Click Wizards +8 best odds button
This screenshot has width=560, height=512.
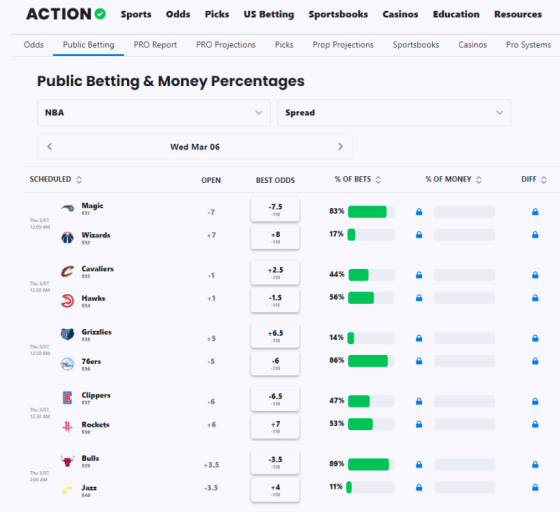(275, 237)
